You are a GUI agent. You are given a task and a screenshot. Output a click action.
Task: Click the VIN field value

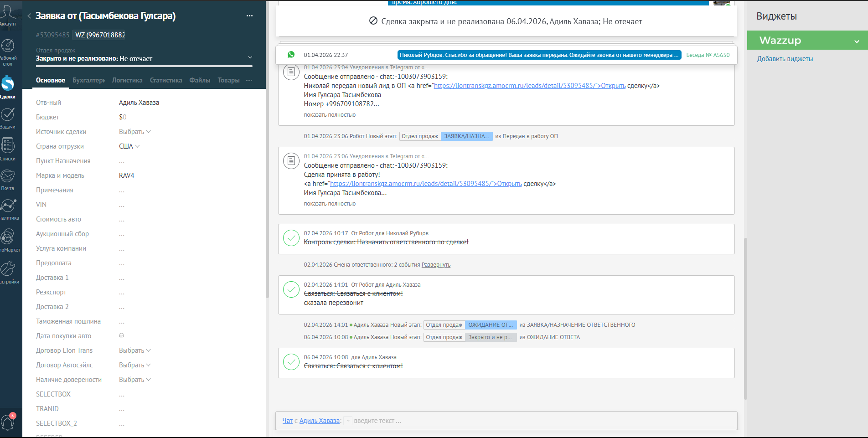click(x=122, y=205)
